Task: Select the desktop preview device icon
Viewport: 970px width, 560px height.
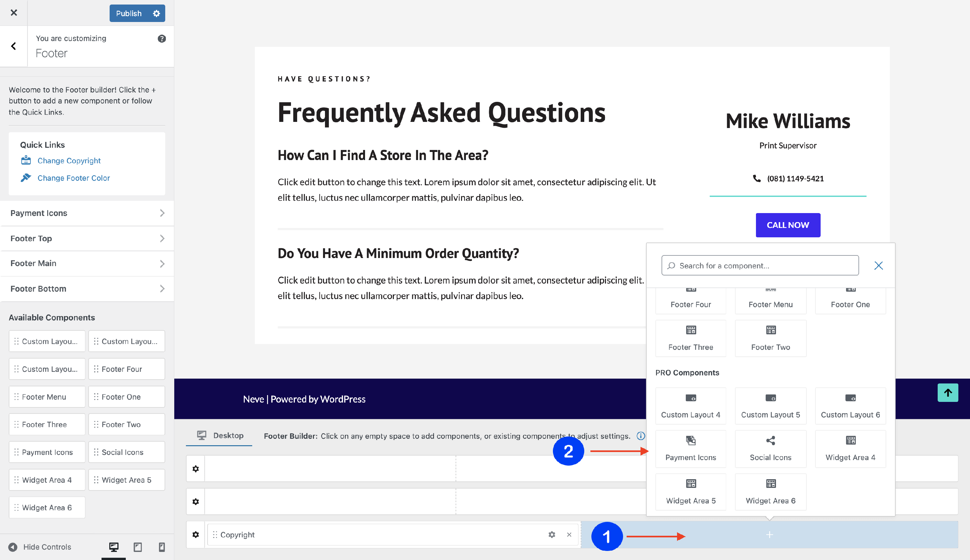Action: click(113, 547)
